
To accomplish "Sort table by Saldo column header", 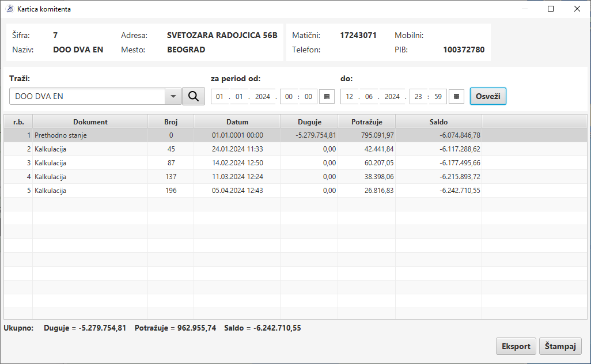I will point(438,122).
